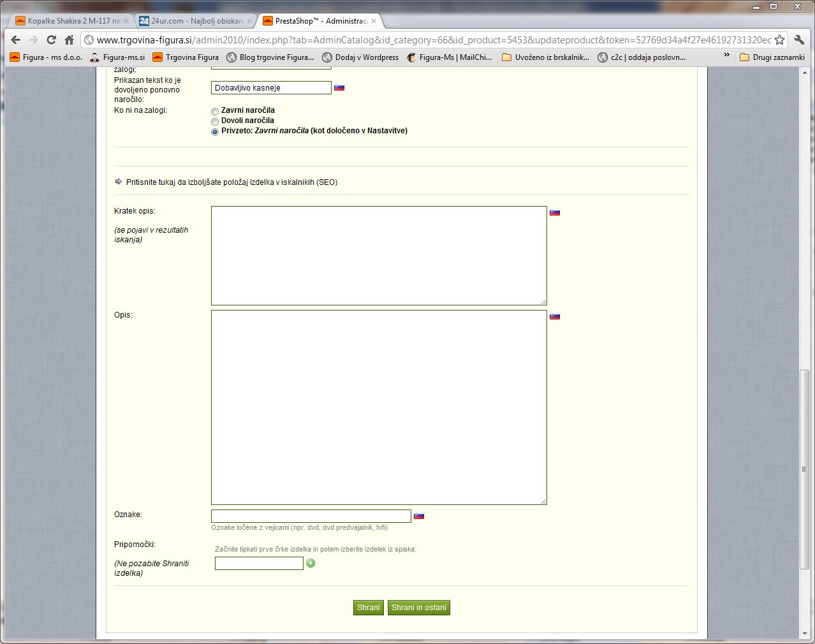Image resolution: width=815 pixels, height=644 pixels.
Task: Close the PrestaShop Administration tab
Action: pos(373,21)
